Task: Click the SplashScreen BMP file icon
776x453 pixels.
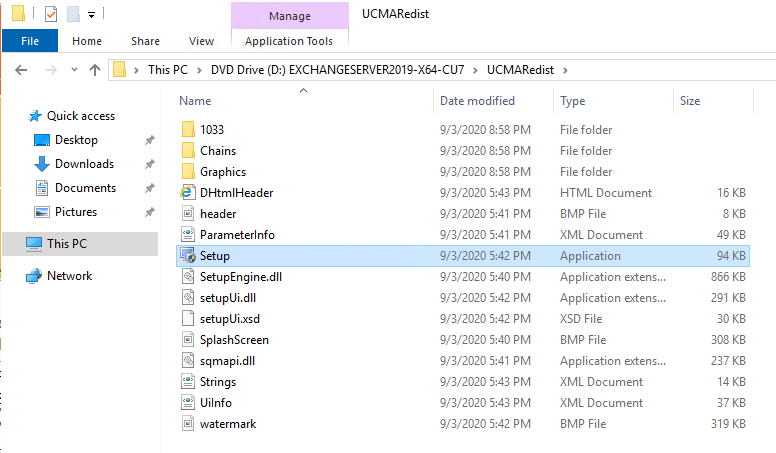Action: tap(188, 340)
